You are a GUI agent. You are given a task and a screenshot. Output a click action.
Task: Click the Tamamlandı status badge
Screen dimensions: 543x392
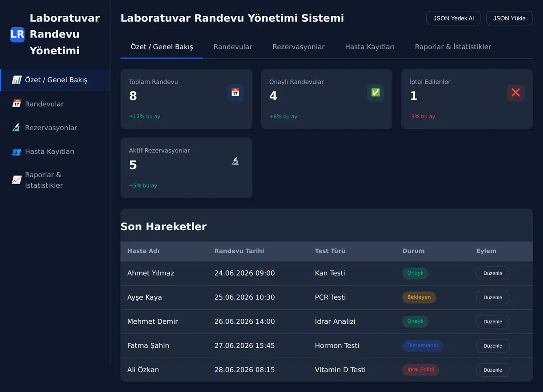423,346
